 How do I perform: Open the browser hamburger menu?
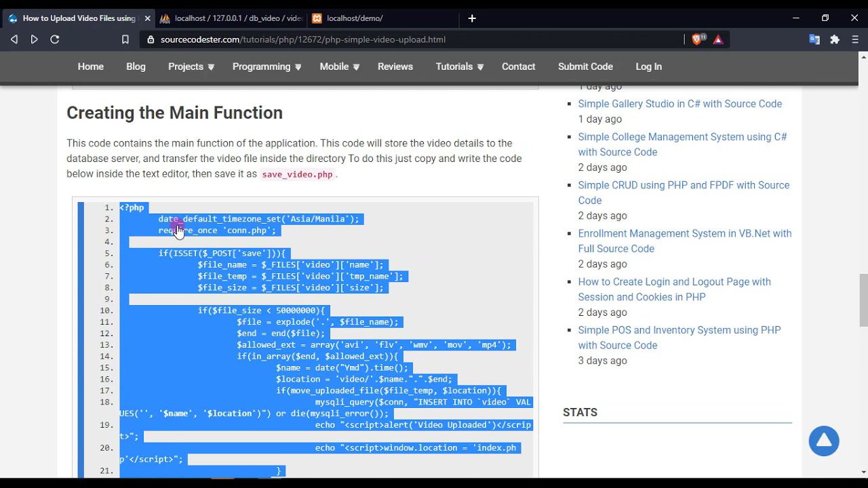(x=855, y=39)
